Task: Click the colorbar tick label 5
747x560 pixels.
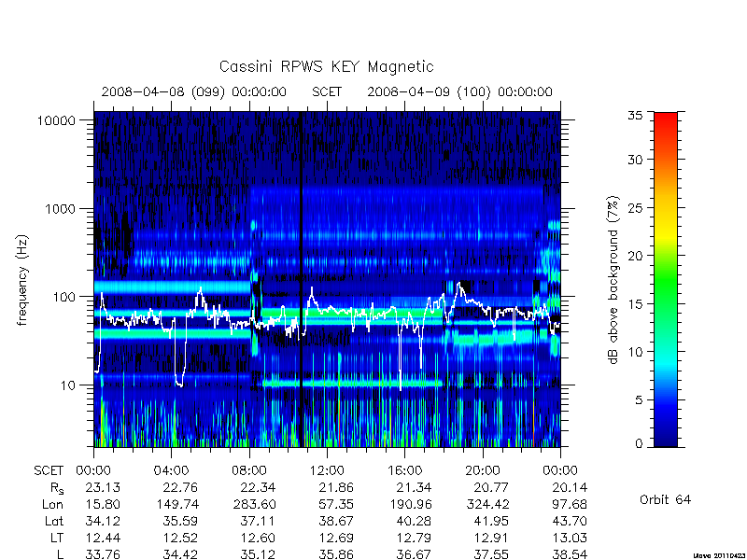Action: 639,399
